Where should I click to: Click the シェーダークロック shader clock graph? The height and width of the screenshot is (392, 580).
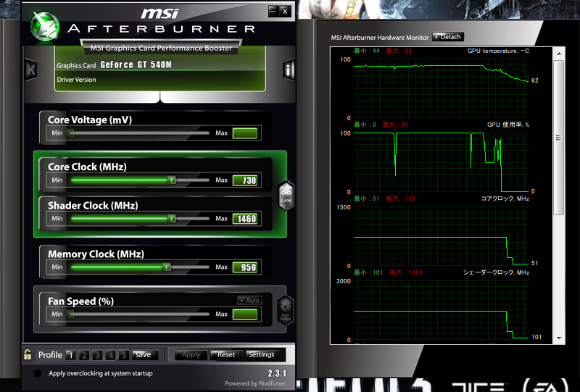[442, 310]
